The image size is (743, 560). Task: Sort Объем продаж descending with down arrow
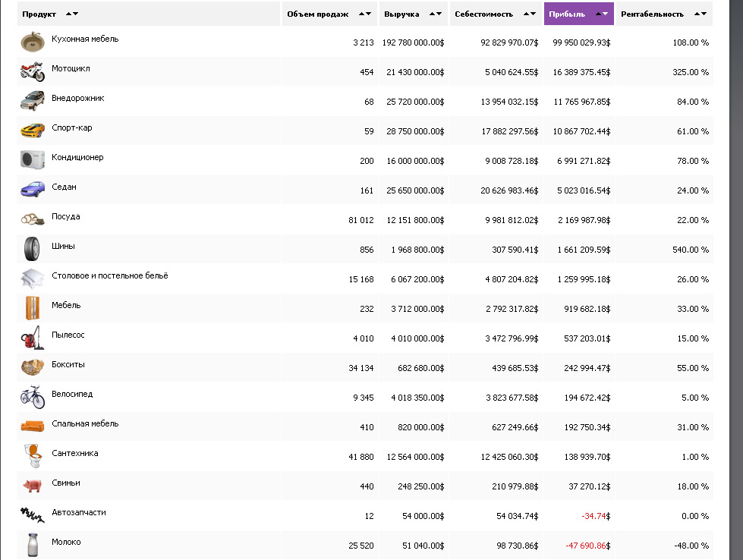(x=369, y=14)
